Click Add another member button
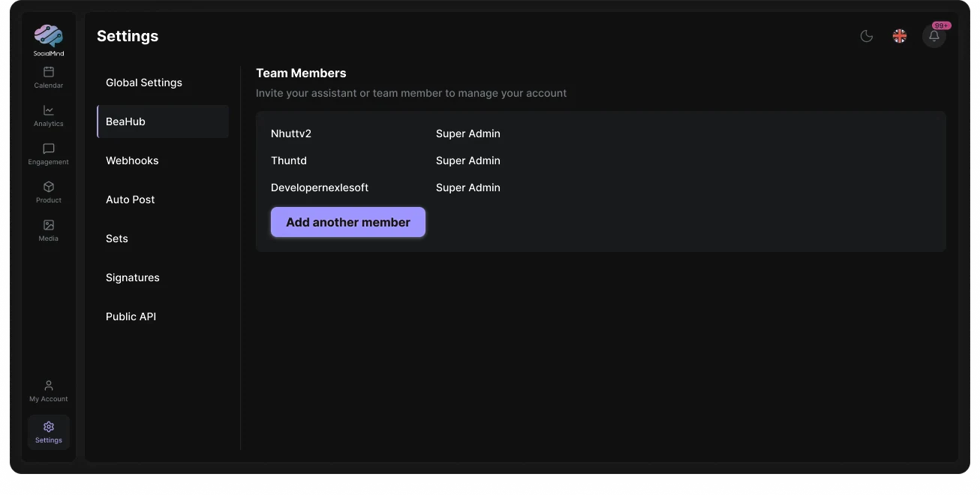The width and height of the screenshot is (980, 495). point(348,222)
